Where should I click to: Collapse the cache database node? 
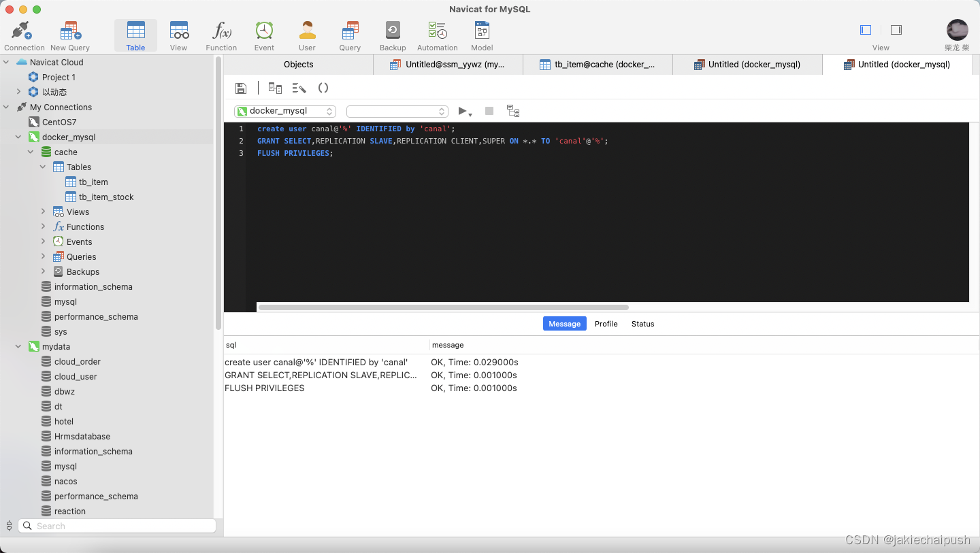point(31,152)
